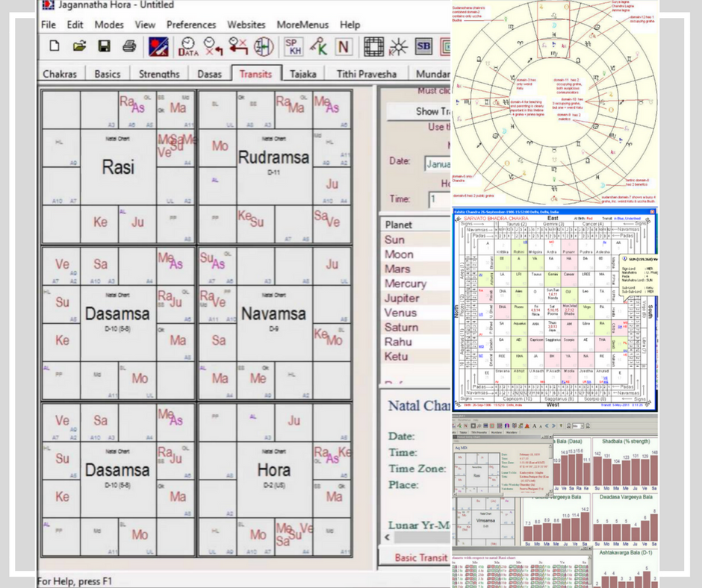Switch to the Strengths tab
This screenshot has height=588, width=702.
point(159,74)
